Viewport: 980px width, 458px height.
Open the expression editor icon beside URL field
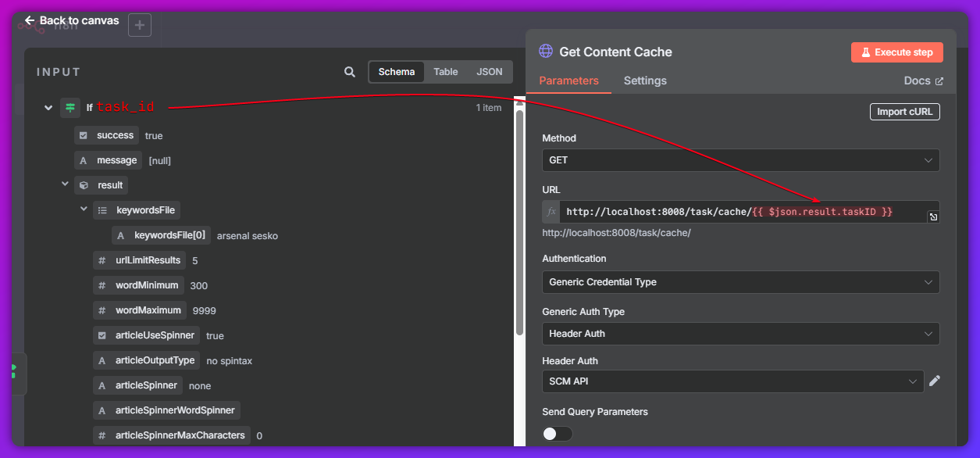click(932, 216)
